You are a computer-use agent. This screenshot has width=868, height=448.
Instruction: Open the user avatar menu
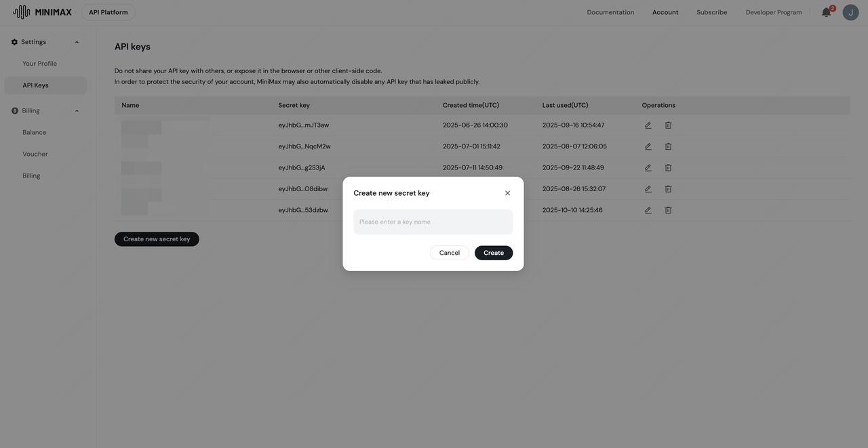[850, 12]
